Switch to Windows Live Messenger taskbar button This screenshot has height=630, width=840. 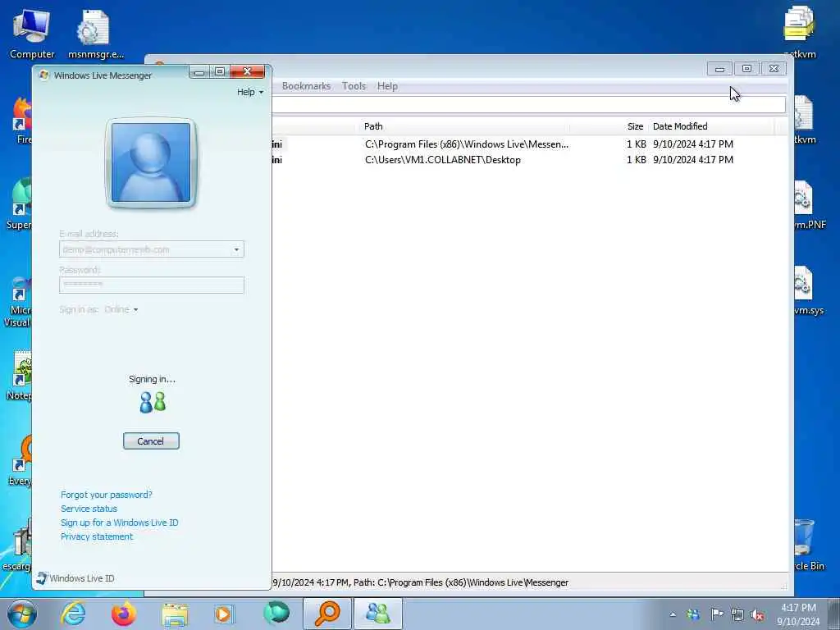pos(377,614)
